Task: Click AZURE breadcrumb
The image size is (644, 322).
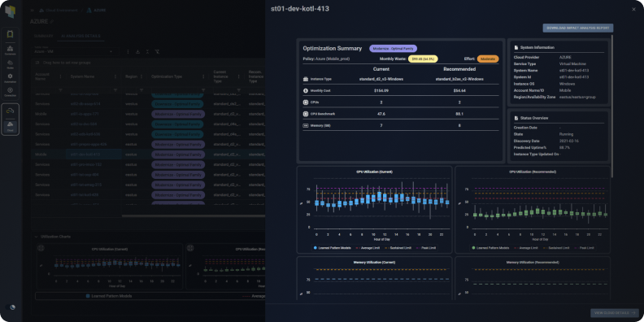Action: pos(101,10)
